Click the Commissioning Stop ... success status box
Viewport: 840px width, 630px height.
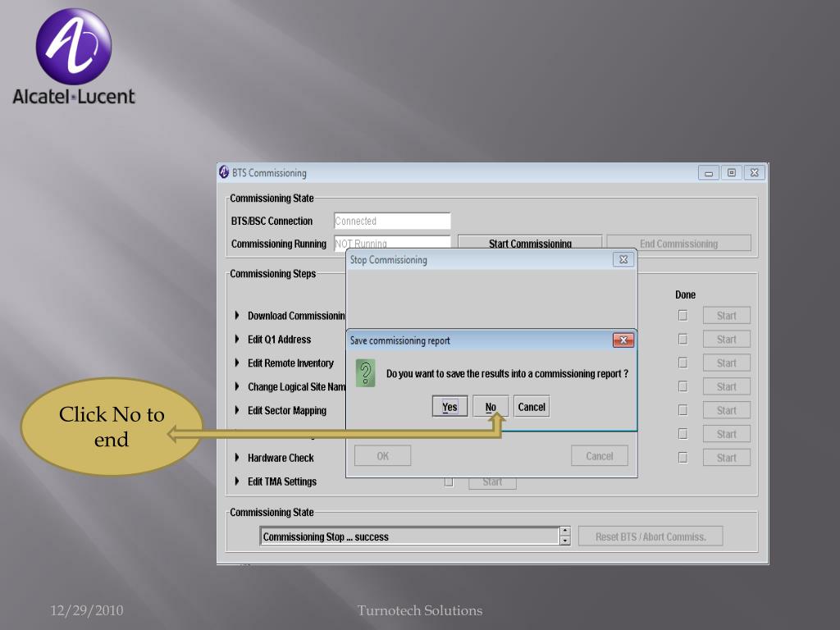410,536
